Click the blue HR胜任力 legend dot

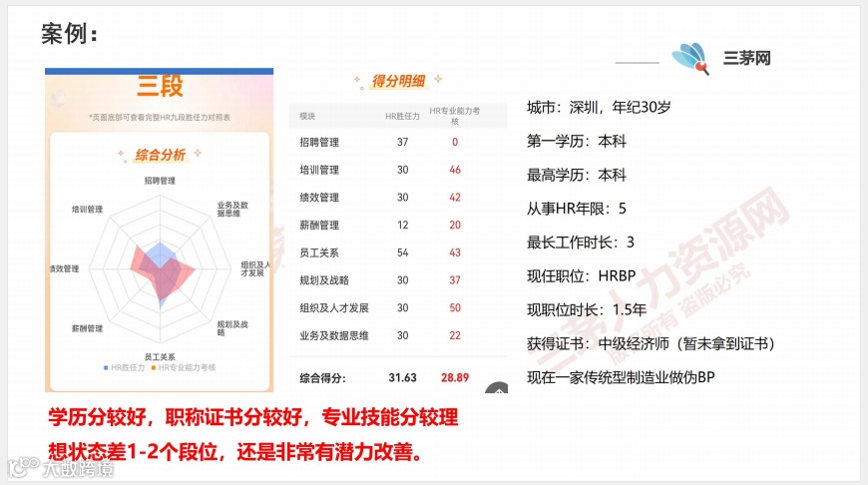pos(106,367)
